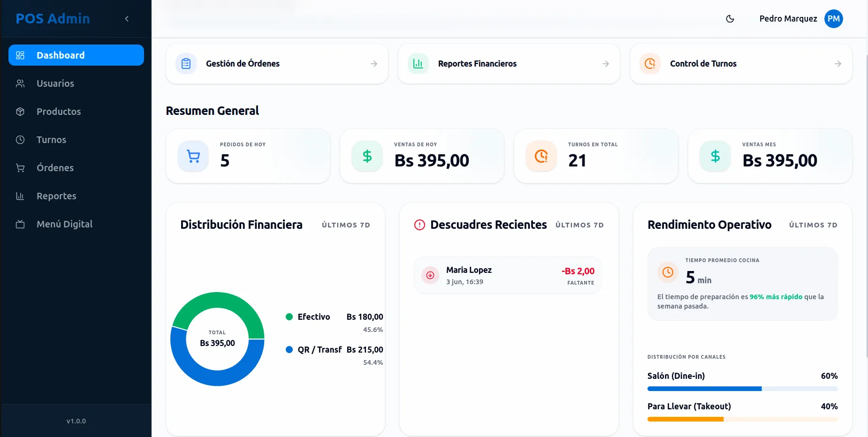This screenshot has height=437, width=868.
Task: Click the Menú Digital icon in sidebar
Action: pyautogui.click(x=20, y=224)
